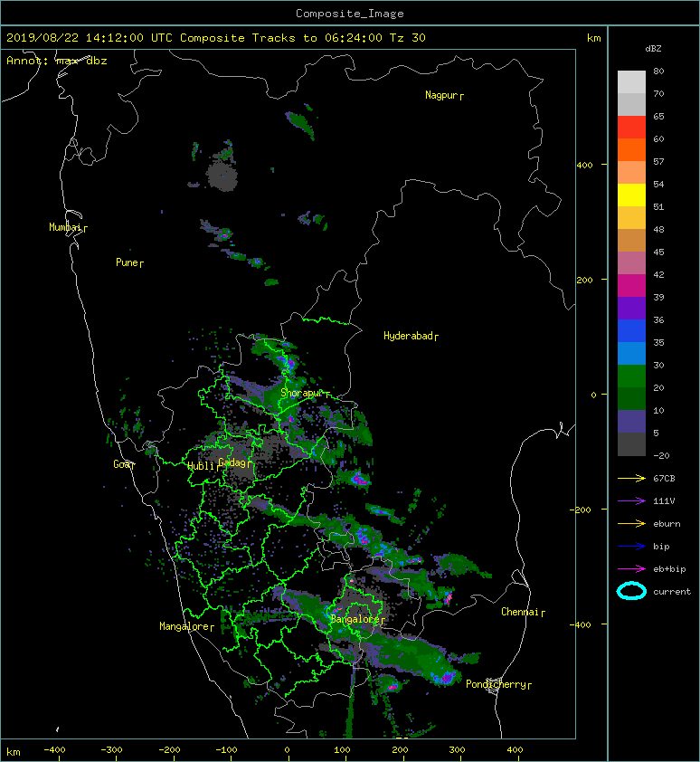Click the 300 tick on horizontal axis
Image resolution: width=700 pixels, height=762 pixels.
(x=457, y=750)
